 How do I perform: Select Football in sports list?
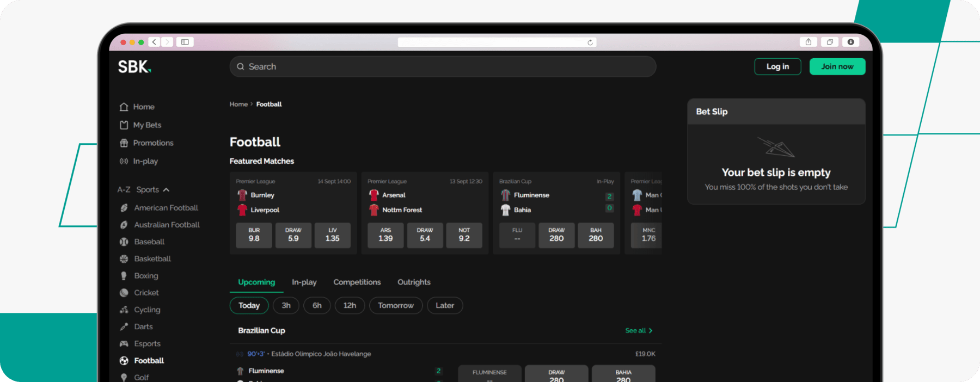142,360
